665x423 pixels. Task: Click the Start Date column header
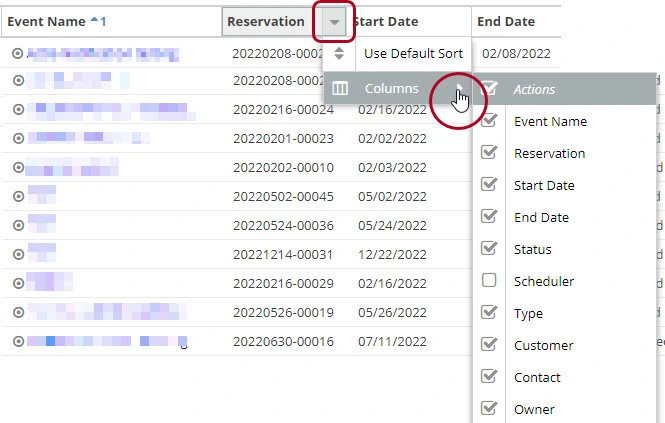(x=386, y=22)
